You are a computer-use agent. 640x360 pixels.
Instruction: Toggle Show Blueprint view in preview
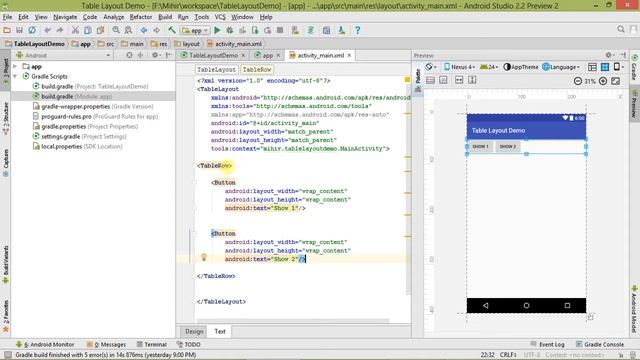coord(605,67)
